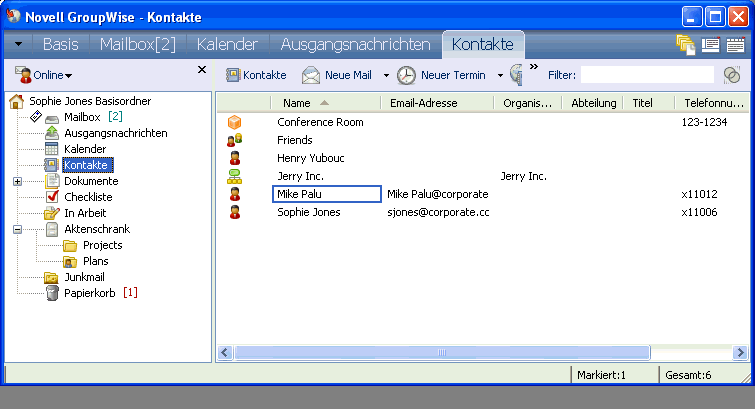The height and width of the screenshot is (409, 755).
Task: Select the Sophie Jones contact name
Action: (309, 212)
